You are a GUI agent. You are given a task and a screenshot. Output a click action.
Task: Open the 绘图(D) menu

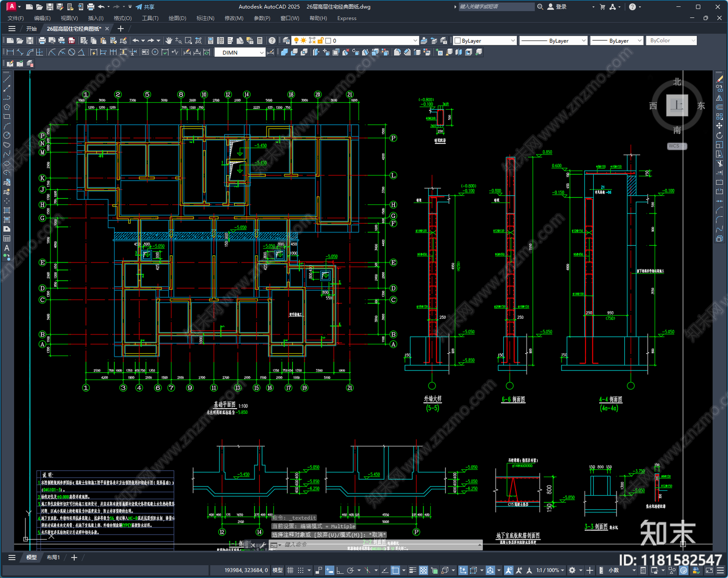click(177, 18)
